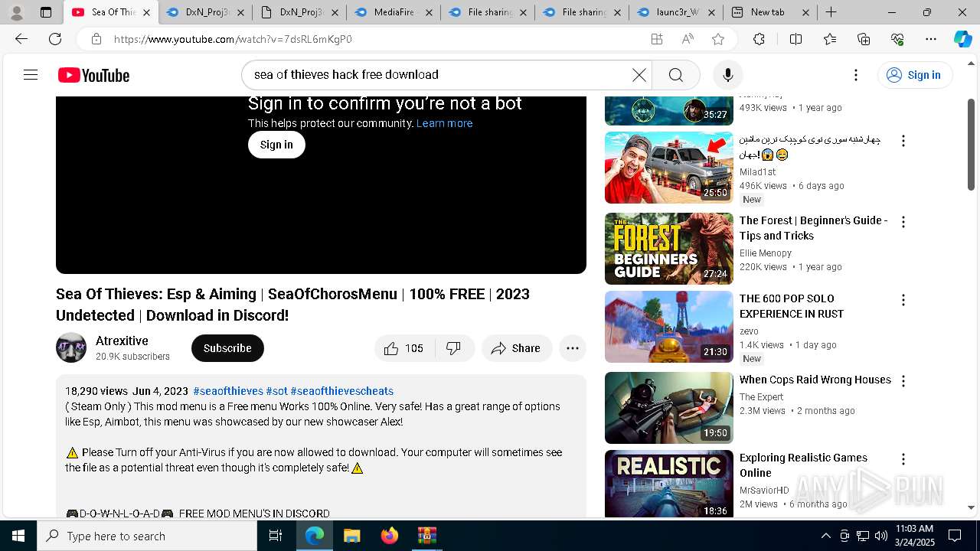
Task: Open the notification center
Action: 955,536
